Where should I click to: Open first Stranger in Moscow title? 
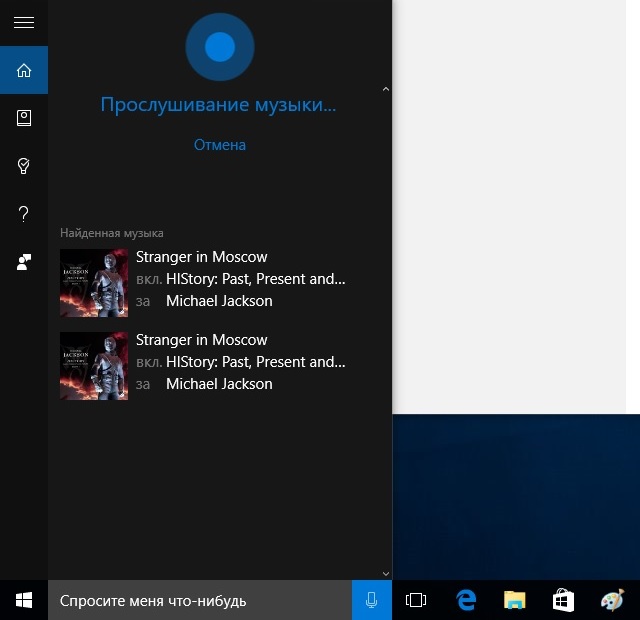pyautogui.click(x=202, y=257)
